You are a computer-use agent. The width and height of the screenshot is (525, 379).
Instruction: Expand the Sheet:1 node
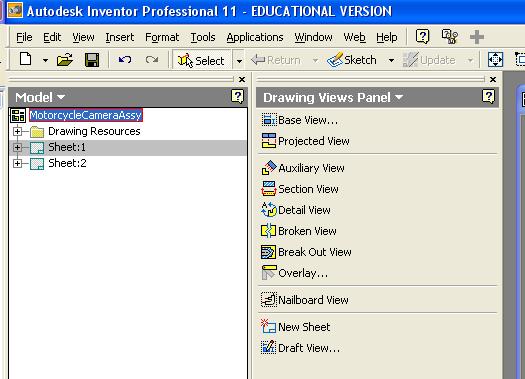pos(17,147)
